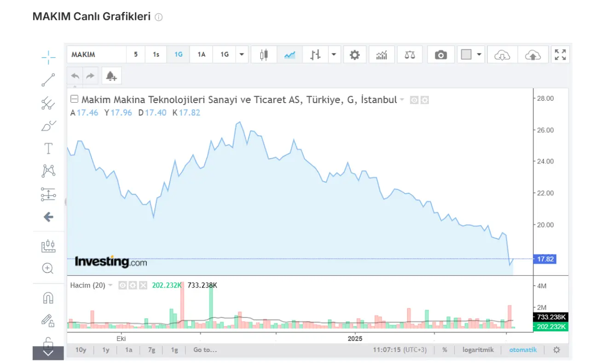Select the 1A interval button
This screenshot has height=364, width=589.
[x=202, y=54]
